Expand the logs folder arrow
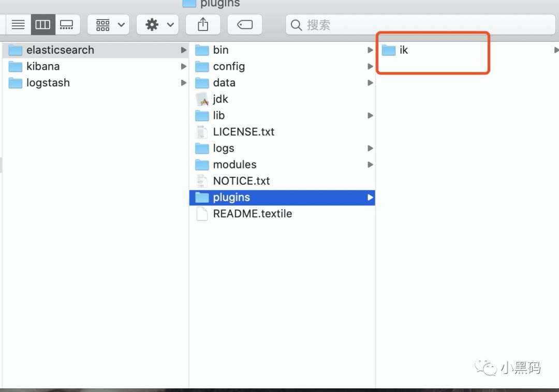 point(371,148)
